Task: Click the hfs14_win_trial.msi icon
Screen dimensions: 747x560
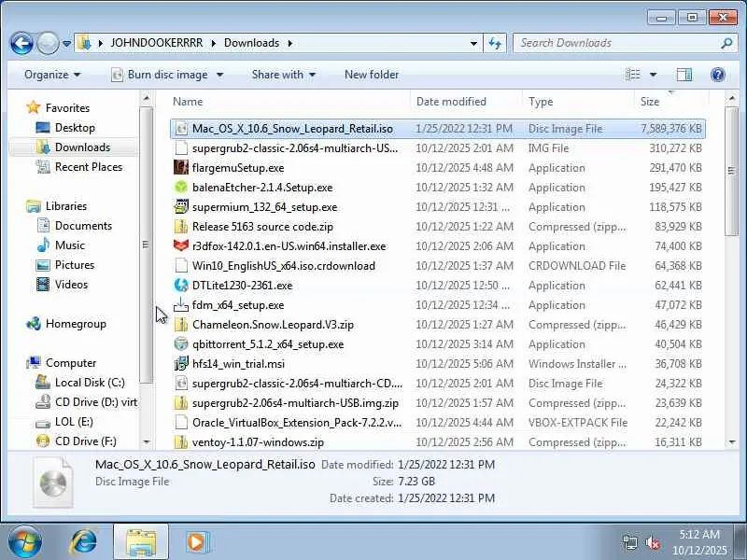Action: [181, 363]
